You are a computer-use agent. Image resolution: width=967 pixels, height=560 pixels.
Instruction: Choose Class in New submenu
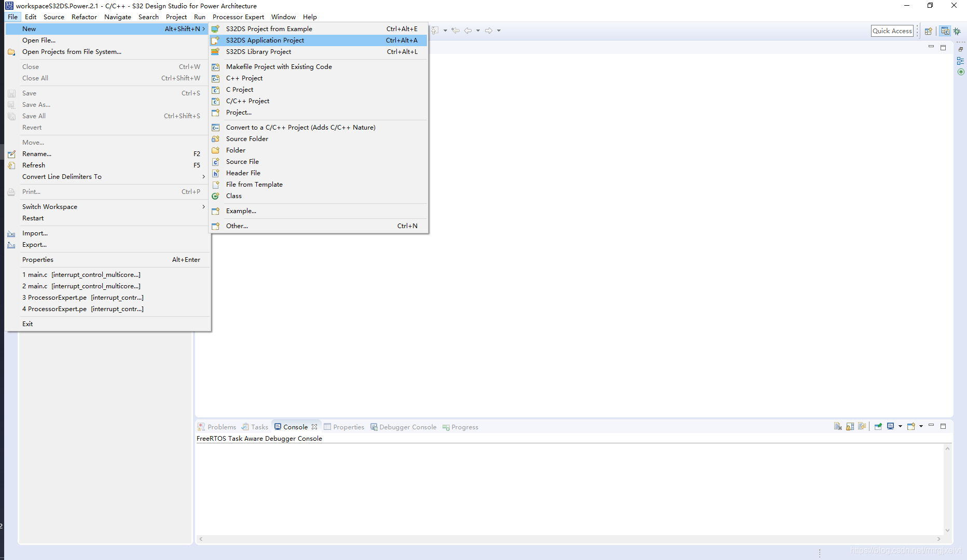319,195
